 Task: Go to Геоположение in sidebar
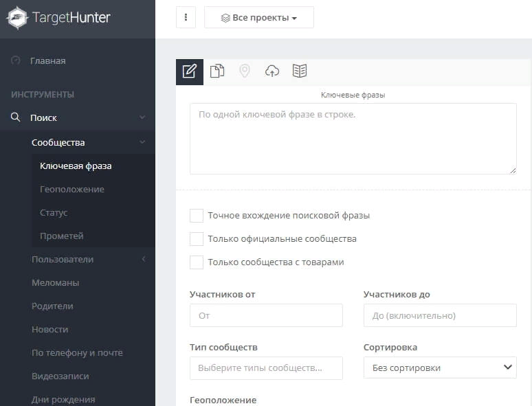coord(72,190)
